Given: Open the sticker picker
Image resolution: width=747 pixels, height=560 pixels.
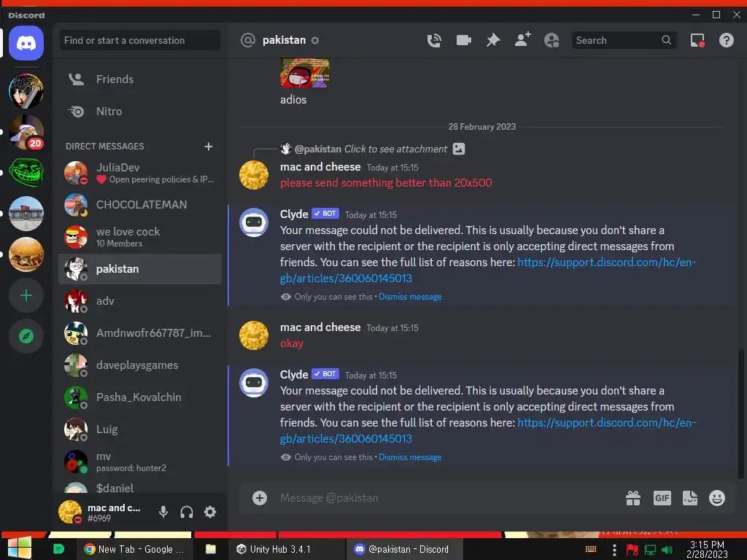Looking at the screenshot, I should pos(690,498).
